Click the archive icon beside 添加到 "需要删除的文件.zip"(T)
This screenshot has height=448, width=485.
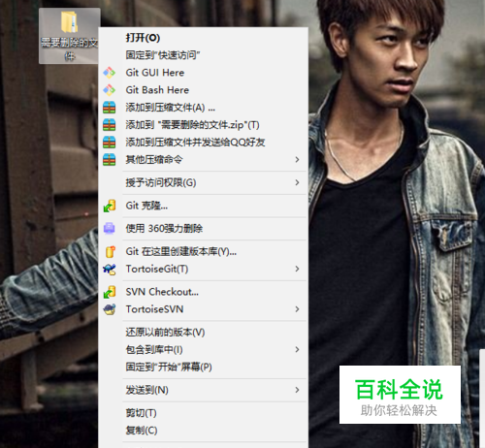point(109,125)
